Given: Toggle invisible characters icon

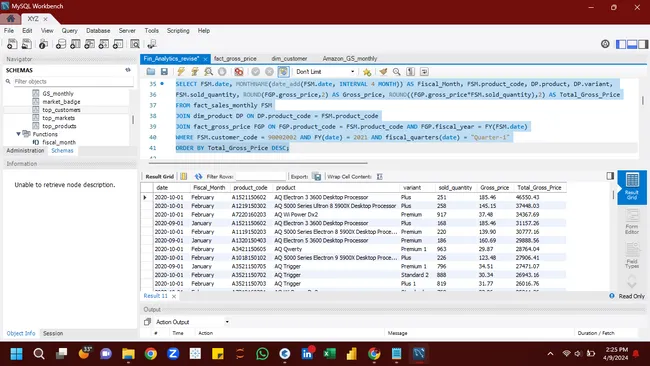Looking at the screenshot, I should (x=410, y=72).
